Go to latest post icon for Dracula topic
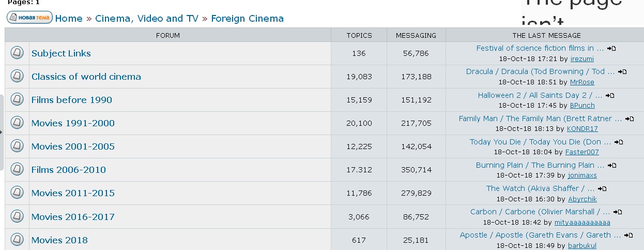The image size is (644, 250). coord(622,72)
